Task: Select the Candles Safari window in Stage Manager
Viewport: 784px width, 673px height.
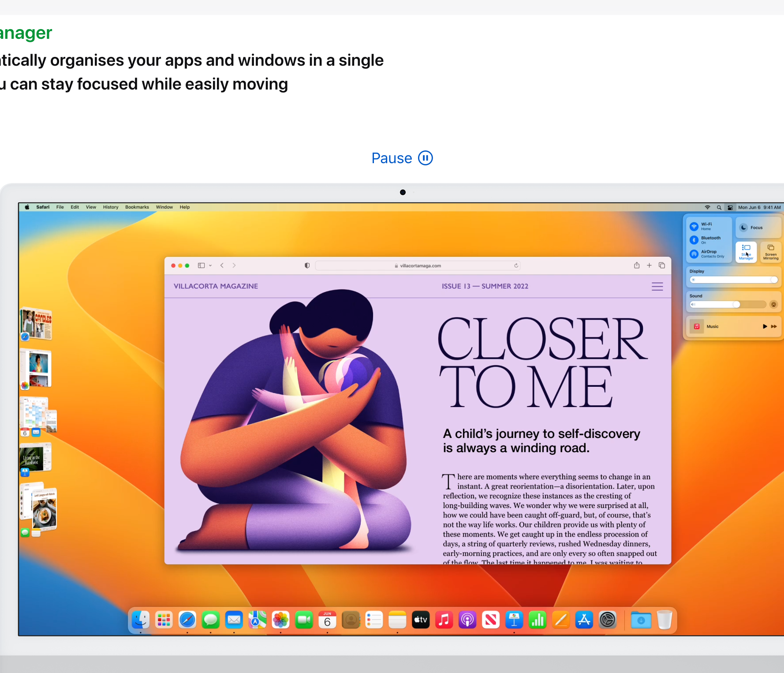Action: 36,324
